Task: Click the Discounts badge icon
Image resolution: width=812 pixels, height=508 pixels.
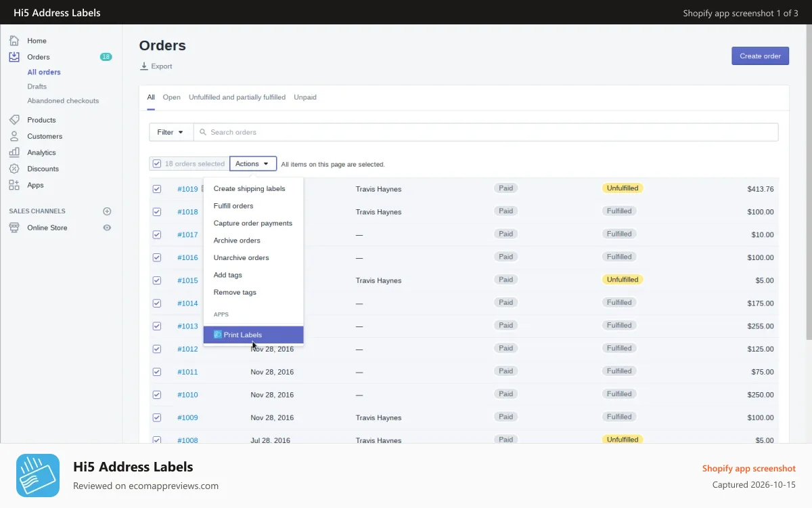Action: (14, 169)
